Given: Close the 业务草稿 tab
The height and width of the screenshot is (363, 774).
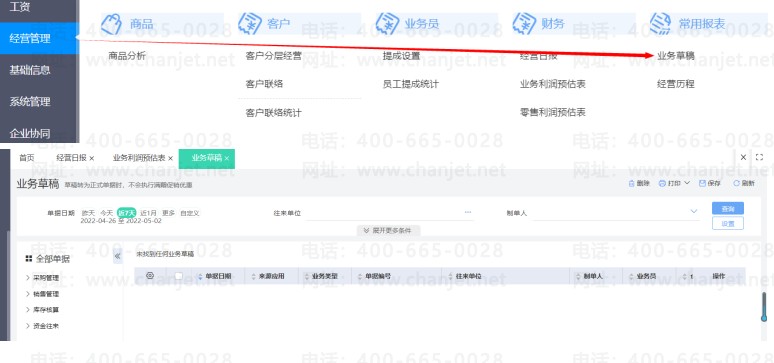Looking at the screenshot, I should (x=227, y=159).
